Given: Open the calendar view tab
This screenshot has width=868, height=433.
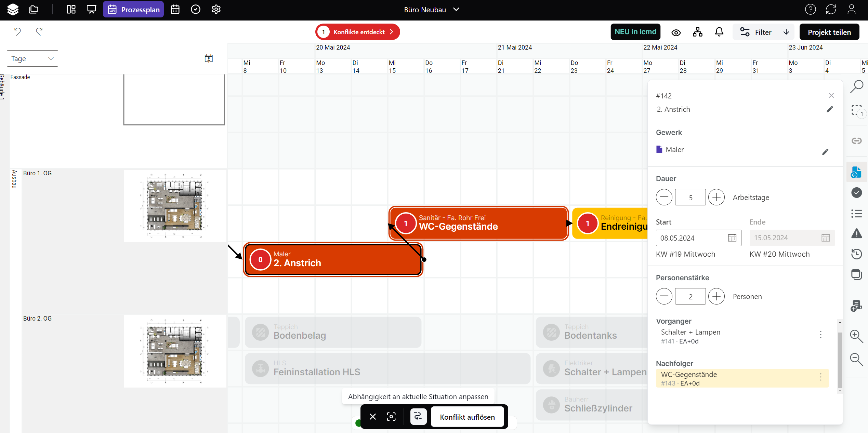Looking at the screenshot, I should point(175,10).
